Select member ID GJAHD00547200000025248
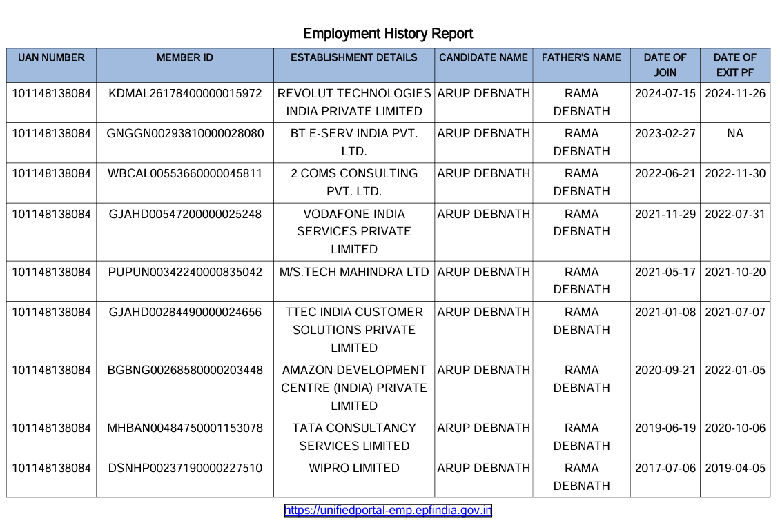 tap(185, 215)
